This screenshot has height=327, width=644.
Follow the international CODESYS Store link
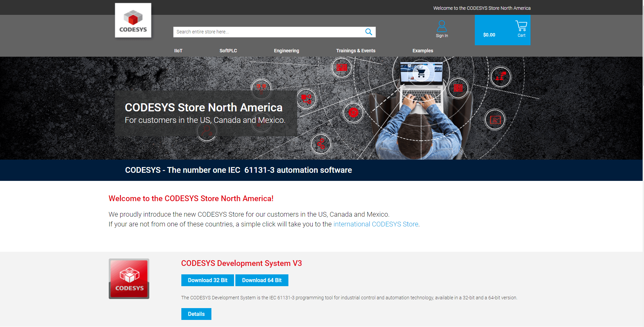[x=376, y=224]
